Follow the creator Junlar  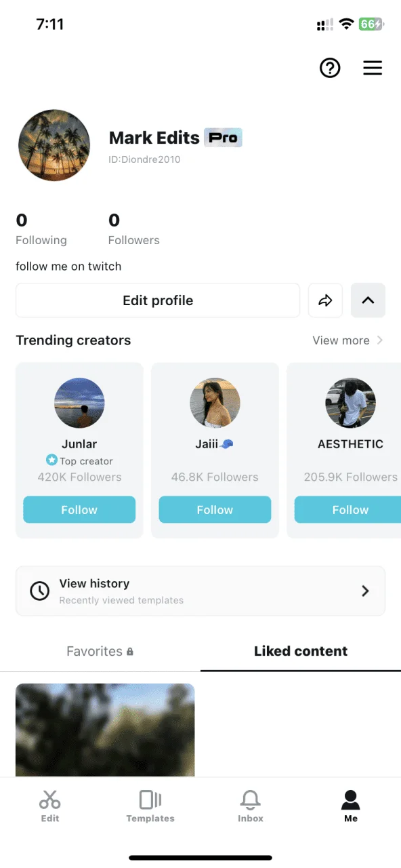(x=79, y=510)
